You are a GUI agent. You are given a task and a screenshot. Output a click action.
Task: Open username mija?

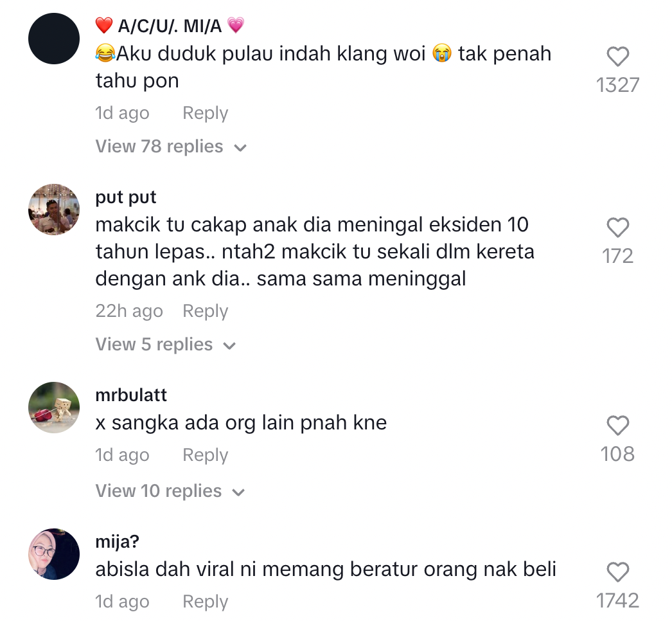pos(118,542)
